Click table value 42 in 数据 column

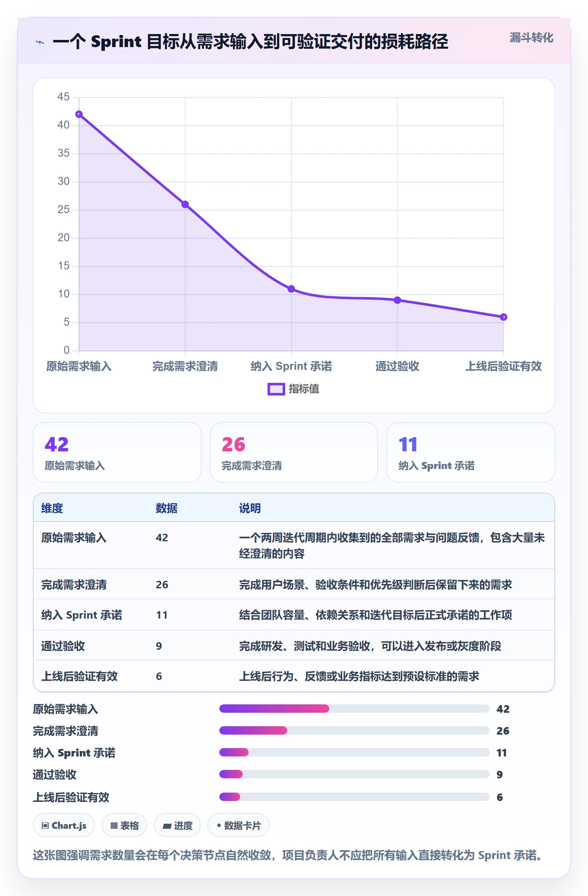pos(162,538)
